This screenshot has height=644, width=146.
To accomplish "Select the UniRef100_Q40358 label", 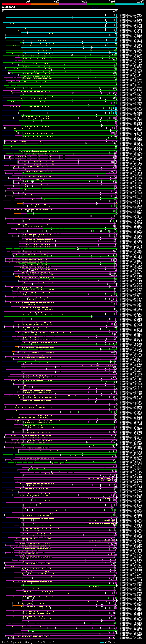I will coord(131,30).
